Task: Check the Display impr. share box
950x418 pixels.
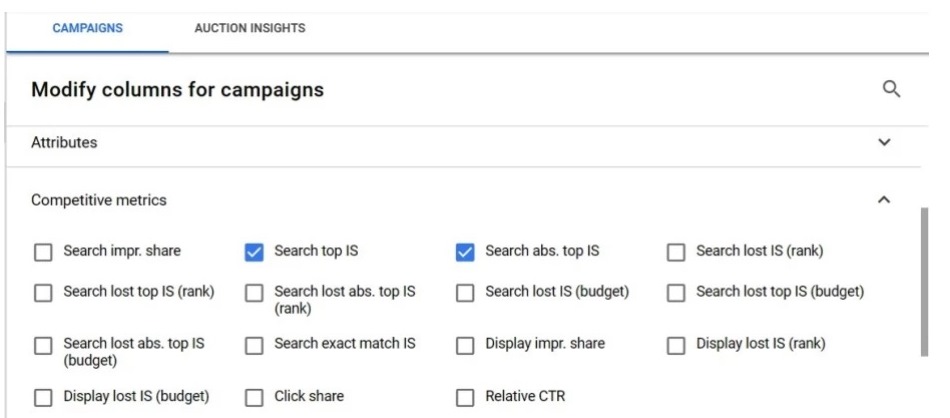Action: (x=465, y=345)
